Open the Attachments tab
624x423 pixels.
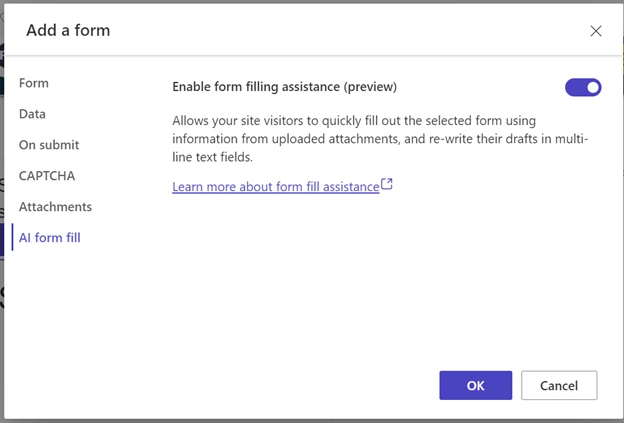(55, 207)
